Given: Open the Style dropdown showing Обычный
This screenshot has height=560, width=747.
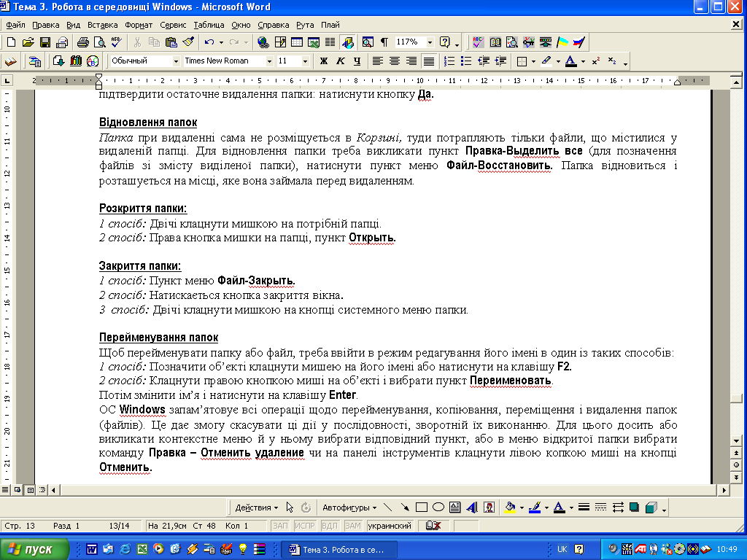Looking at the screenshot, I should point(175,61).
